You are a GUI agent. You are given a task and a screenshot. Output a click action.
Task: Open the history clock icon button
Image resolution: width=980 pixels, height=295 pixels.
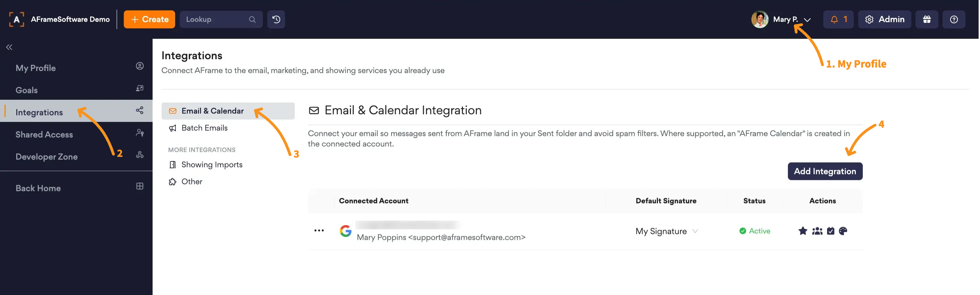276,19
